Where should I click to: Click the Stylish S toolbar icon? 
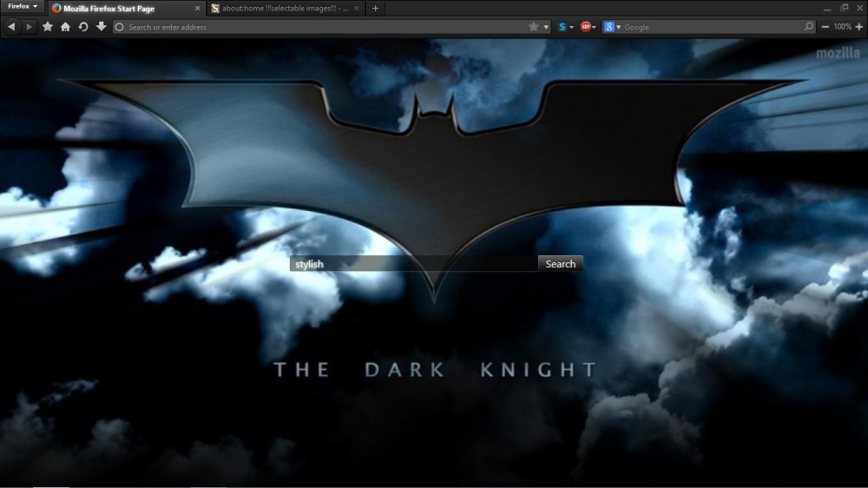[x=562, y=27]
